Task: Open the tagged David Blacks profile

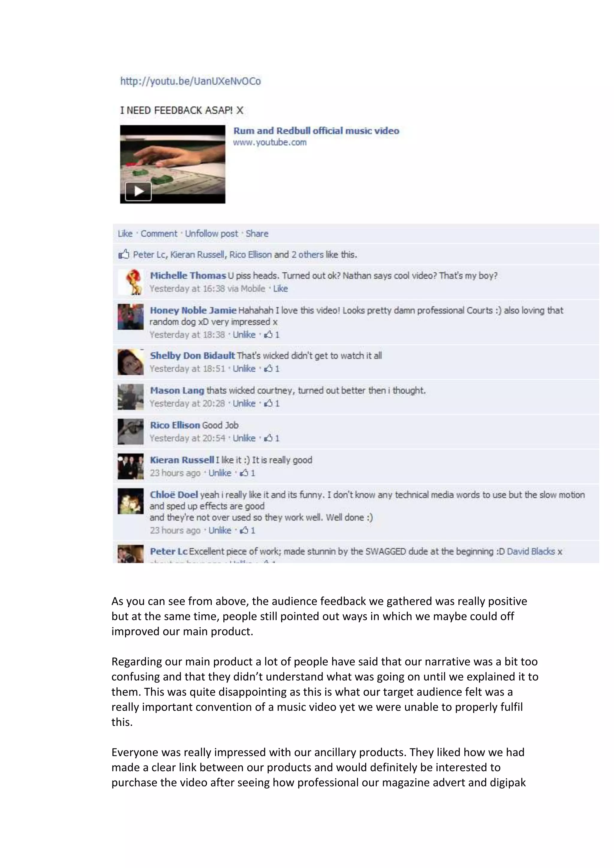Action: (x=531, y=551)
